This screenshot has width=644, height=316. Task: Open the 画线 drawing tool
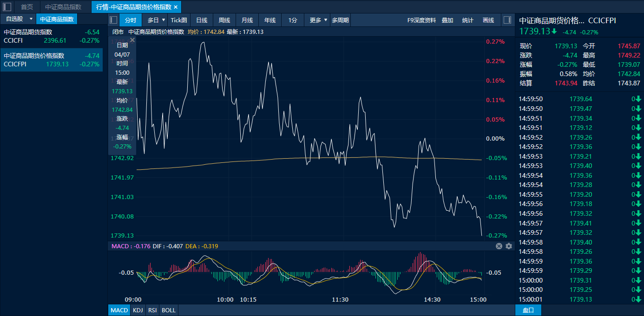(488, 20)
